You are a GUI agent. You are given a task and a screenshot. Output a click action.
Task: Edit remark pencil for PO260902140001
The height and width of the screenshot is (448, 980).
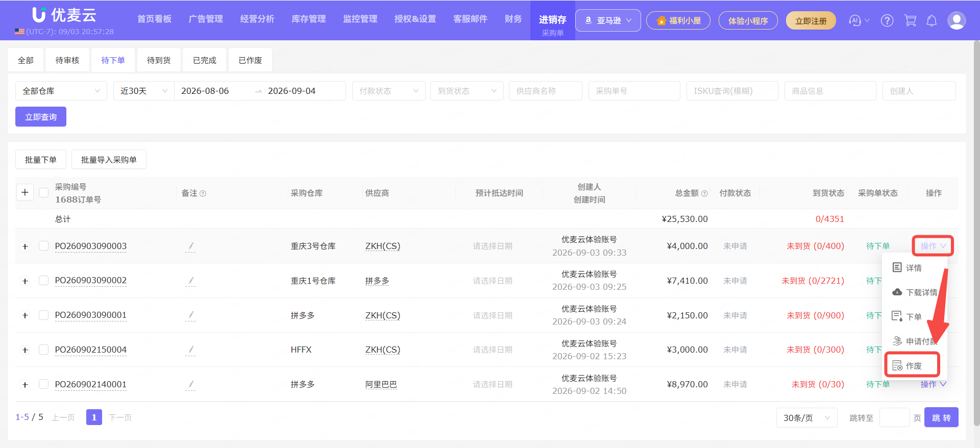(190, 384)
